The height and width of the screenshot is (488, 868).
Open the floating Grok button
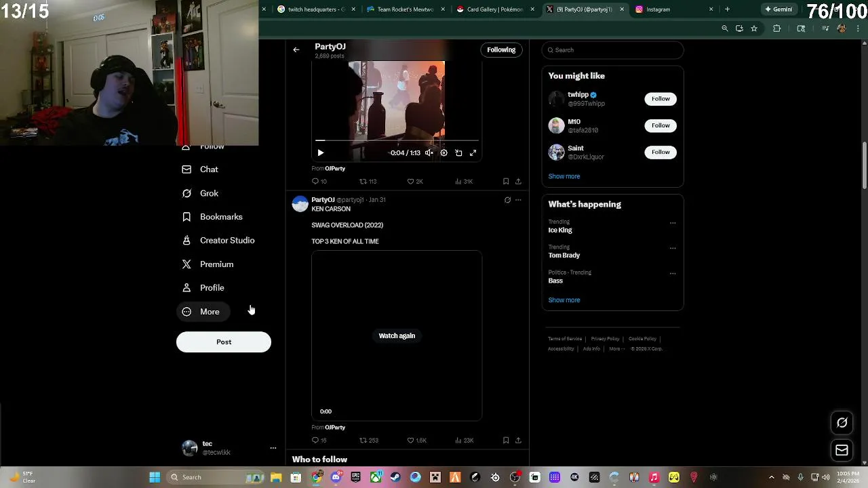pos(842,423)
